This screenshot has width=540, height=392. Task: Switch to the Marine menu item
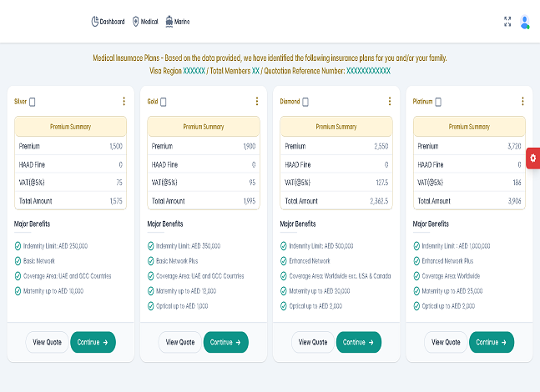(177, 22)
